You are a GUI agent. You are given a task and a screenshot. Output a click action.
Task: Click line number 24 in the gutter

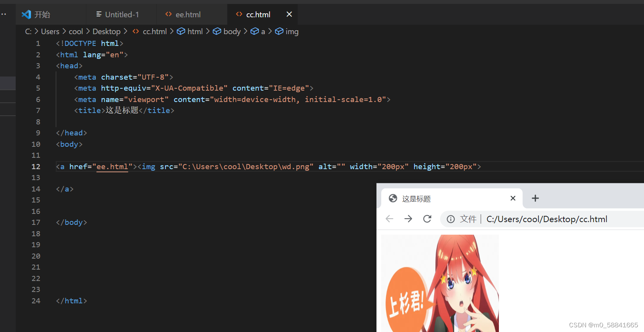pos(36,301)
